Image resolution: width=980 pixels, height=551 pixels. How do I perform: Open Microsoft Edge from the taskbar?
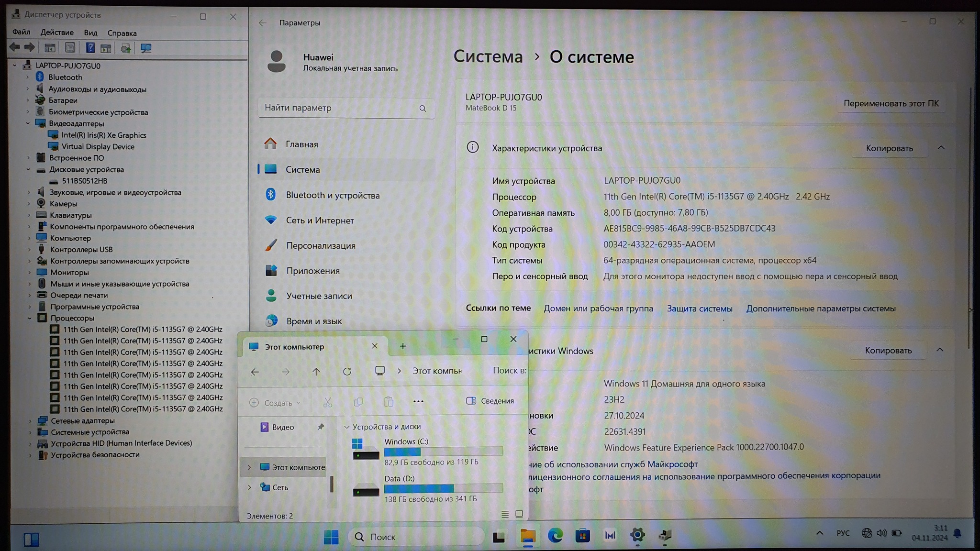(x=555, y=536)
